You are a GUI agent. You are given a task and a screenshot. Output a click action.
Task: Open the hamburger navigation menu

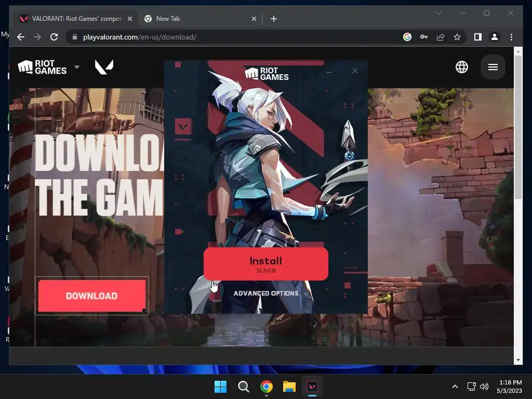[x=493, y=67]
